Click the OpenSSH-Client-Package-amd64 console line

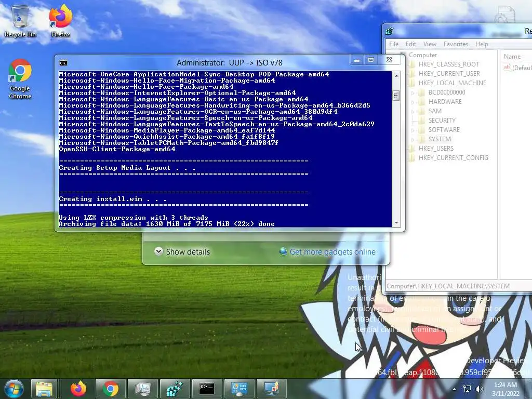(117, 149)
